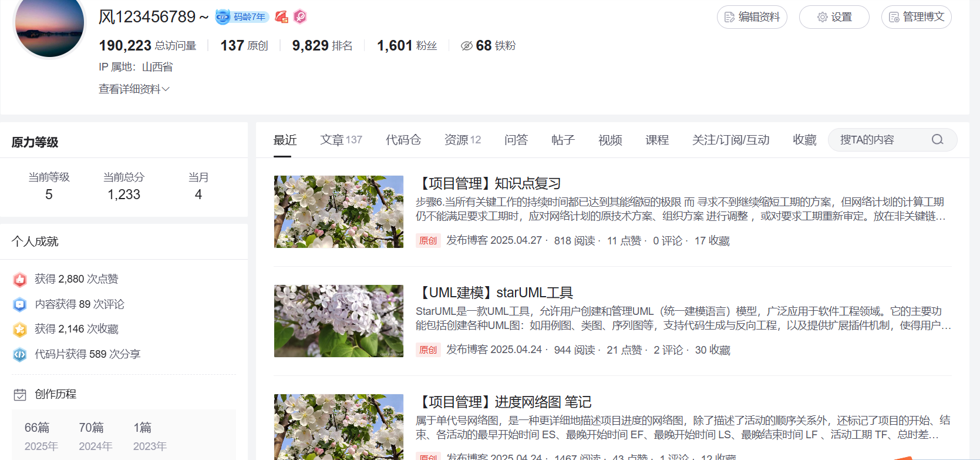Click the blue comments achievement icon
Viewport: 980px width, 460px height.
20,304
